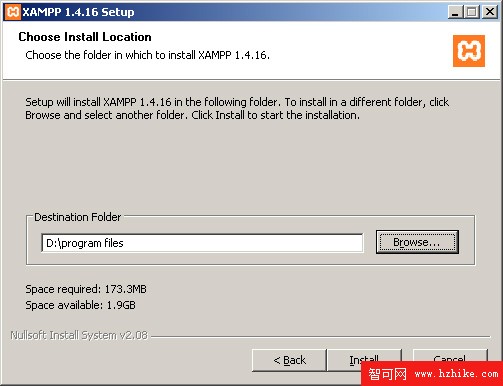Image resolution: width=503 pixels, height=386 pixels.
Task: Click the Browse... button
Action: pos(417,242)
